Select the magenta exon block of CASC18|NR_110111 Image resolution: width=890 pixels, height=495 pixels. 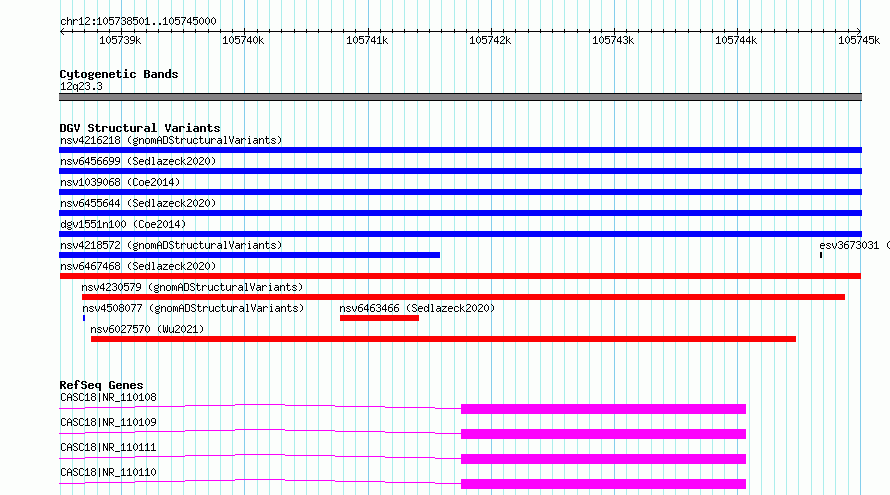click(x=603, y=459)
